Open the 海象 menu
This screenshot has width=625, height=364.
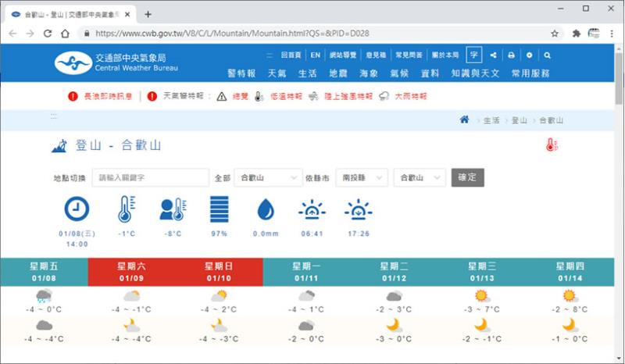point(369,73)
